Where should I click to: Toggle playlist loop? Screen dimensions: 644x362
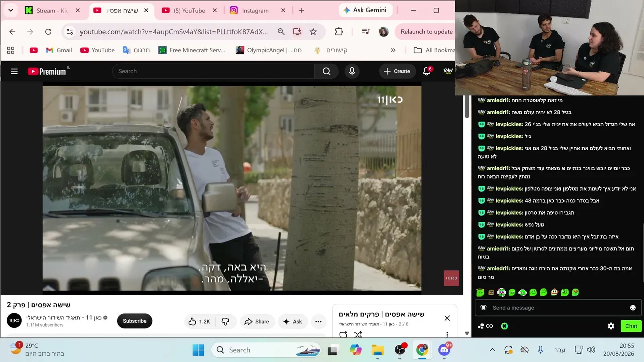[x=343, y=334]
